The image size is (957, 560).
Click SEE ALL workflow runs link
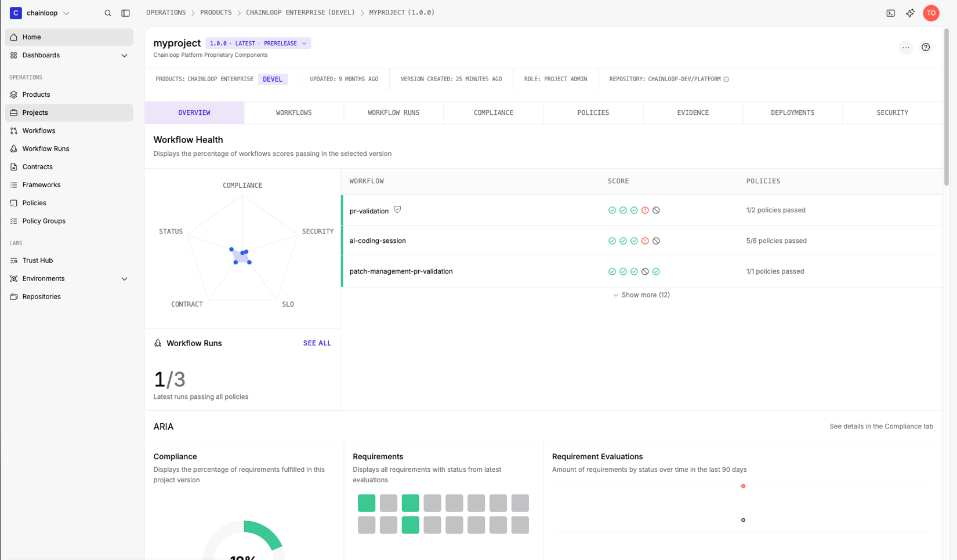click(x=317, y=343)
